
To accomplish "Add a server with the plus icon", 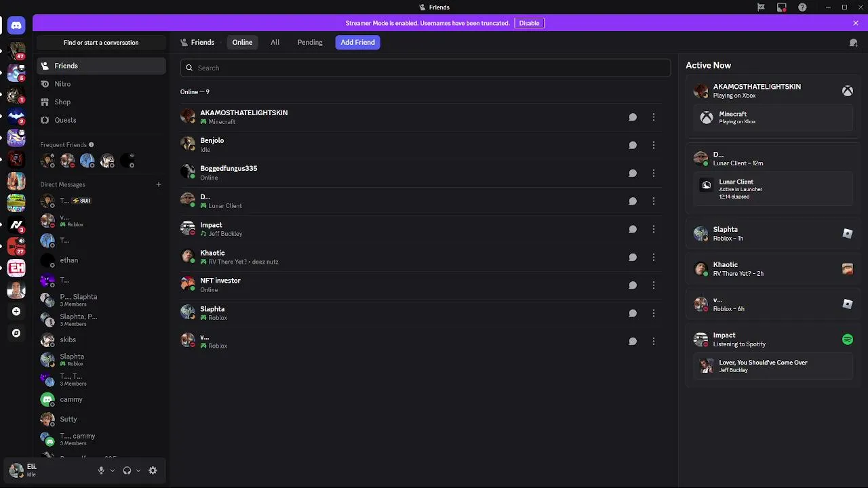I will [x=16, y=312].
